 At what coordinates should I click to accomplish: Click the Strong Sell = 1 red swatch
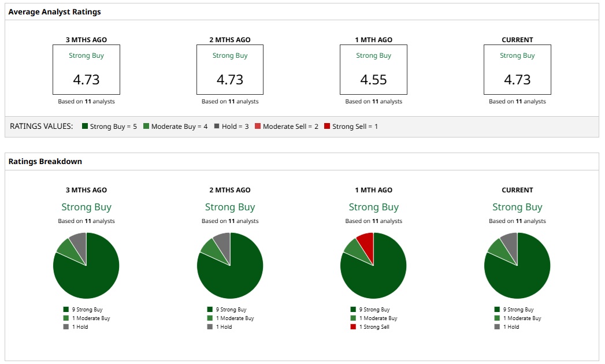[x=327, y=126]
